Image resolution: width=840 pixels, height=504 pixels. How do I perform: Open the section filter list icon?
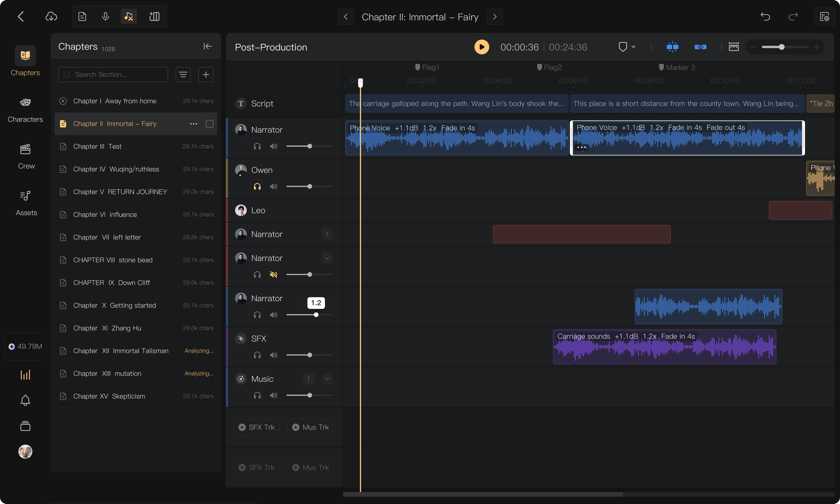tap(183, 74)
